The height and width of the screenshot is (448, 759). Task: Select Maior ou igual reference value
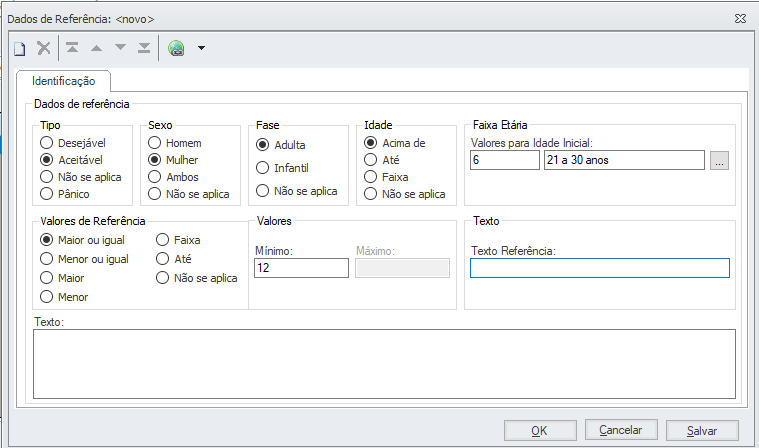[82, 239]
